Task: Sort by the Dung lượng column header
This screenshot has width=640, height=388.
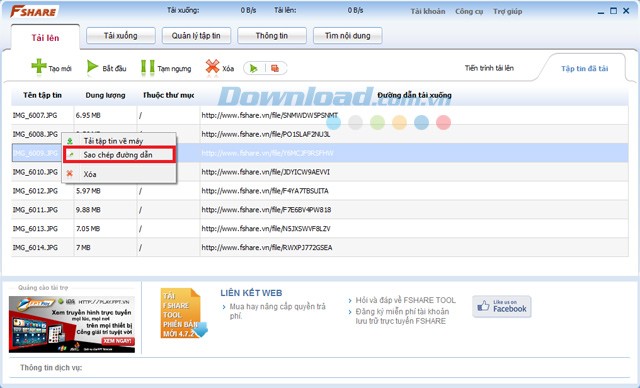Action: [x=105, y=95]
